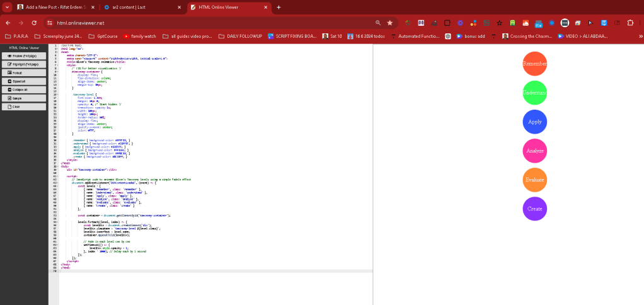Viewport: 644px width, 305px height.
Task: Click the AG extension icon
Action: pos(434,23)
